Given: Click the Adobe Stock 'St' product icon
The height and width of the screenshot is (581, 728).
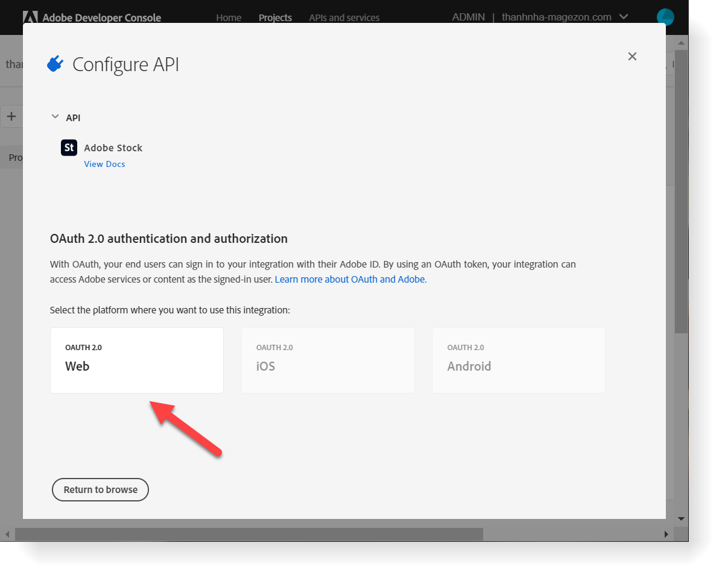Looking at the screenshot, I should coord(69,147).
